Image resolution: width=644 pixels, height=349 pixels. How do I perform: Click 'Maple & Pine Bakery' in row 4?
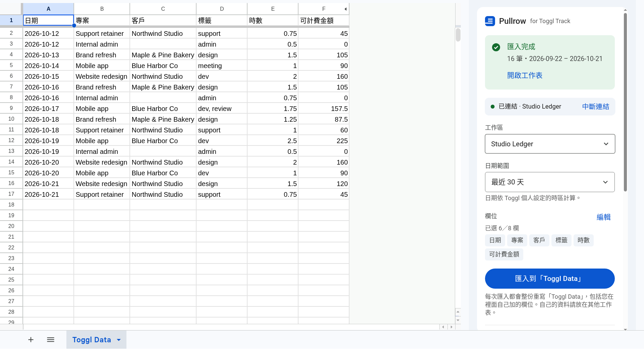pyautogui.click(x=163, y=55)
